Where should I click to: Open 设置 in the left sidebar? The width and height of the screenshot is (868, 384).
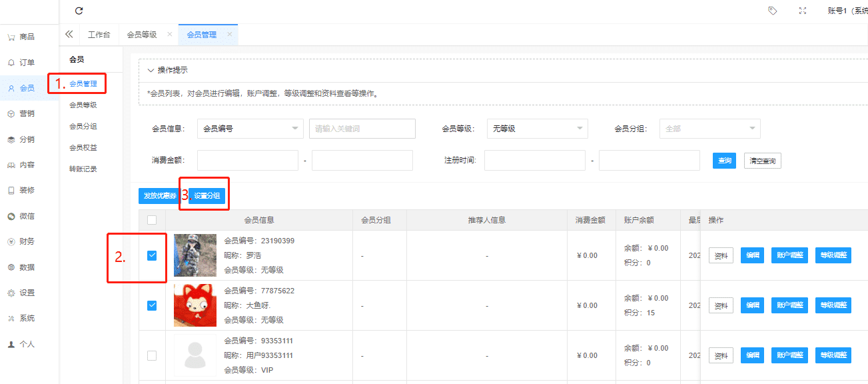(x=27, y=293)
